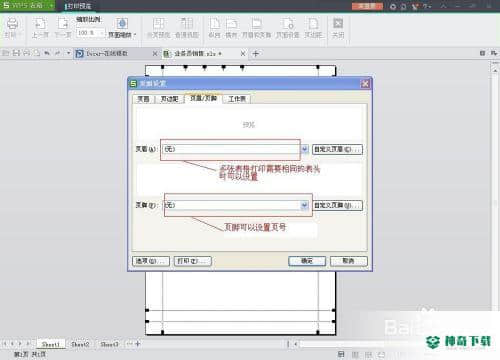Switch to the 页面 page tab
500x360 pixels.
coord(144,99)
